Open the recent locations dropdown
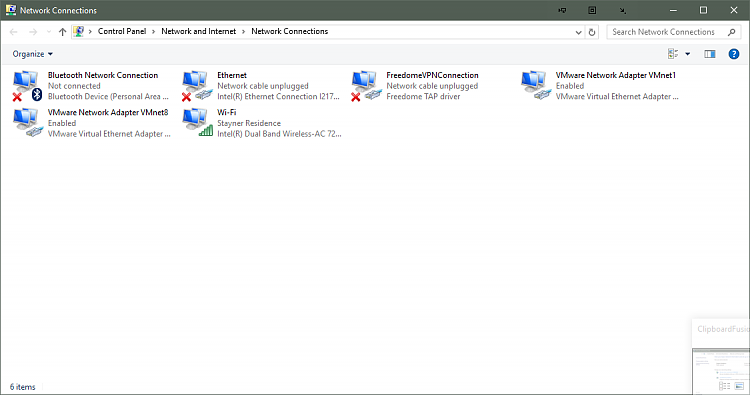Image resolution: width=750 pixels, height=395 pixels. pyautogui.click(x=49, y=32)
